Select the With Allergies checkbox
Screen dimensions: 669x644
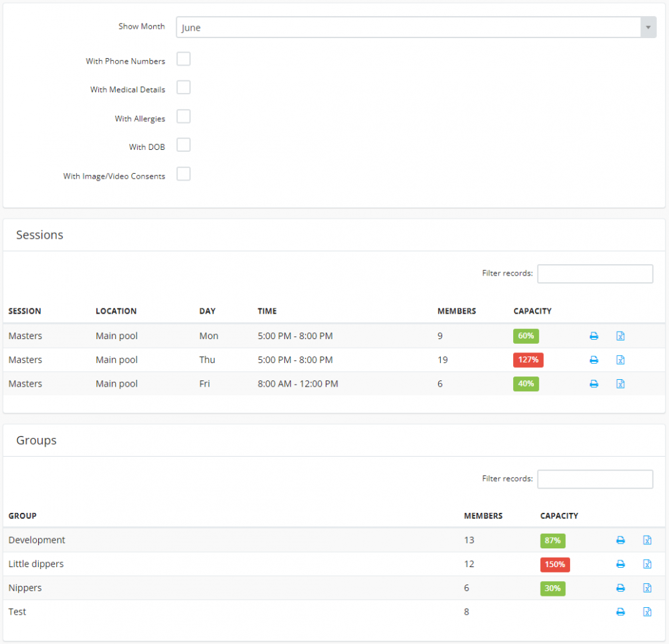[183, 116]
